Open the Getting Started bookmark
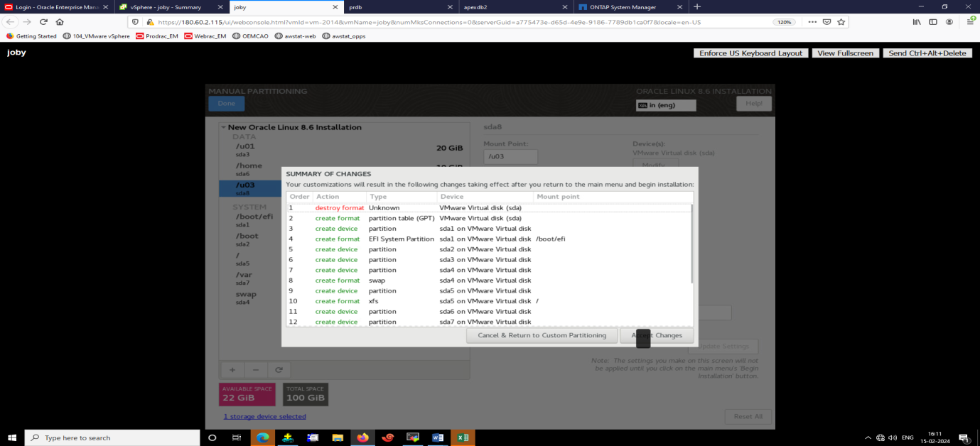 (31, 36)
